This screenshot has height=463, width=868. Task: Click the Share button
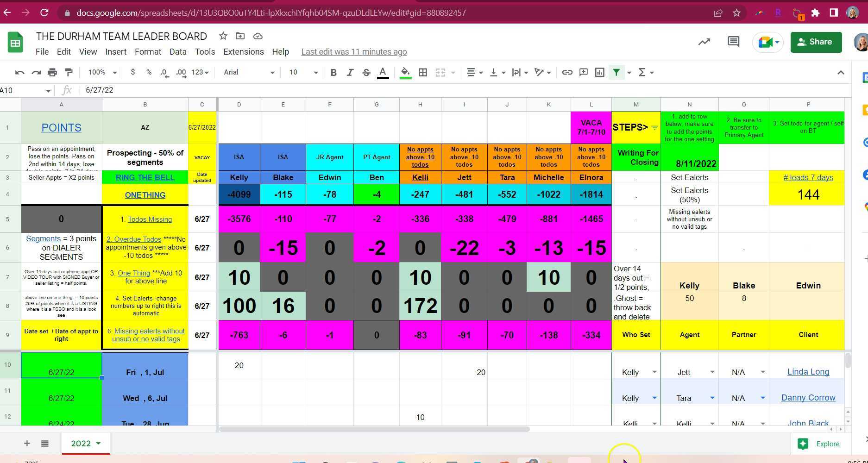[816, 42]
